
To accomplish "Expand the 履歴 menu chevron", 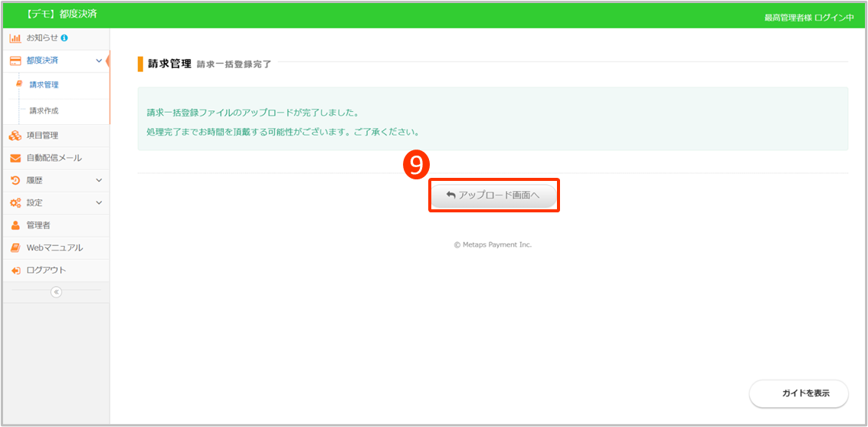I will (99, 180).
